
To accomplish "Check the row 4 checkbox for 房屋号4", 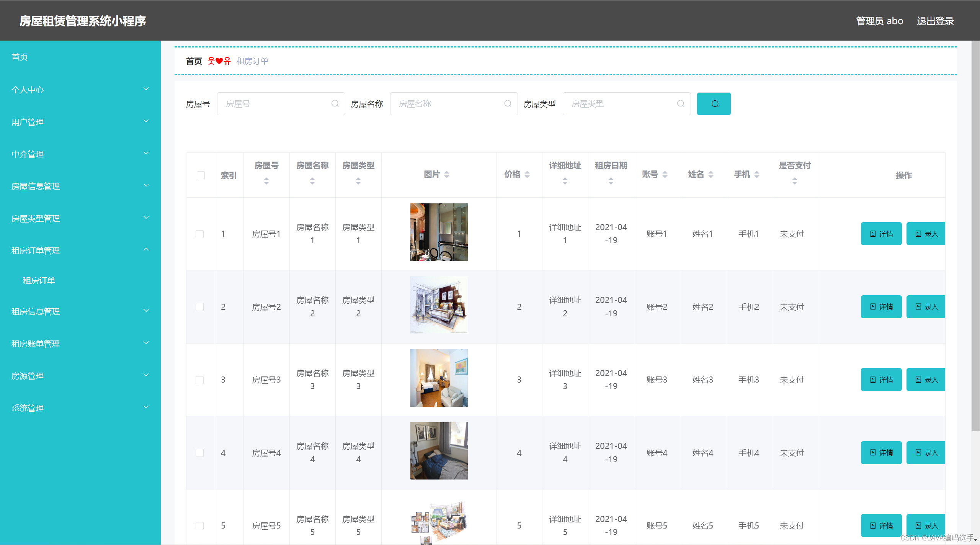I will [x=200, y=453].
